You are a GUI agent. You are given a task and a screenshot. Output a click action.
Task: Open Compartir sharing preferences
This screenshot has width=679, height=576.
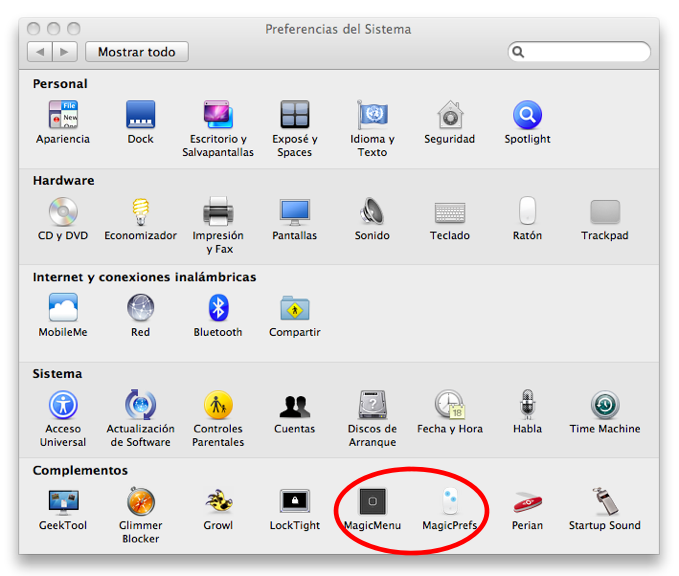click(x=294, y=308)
